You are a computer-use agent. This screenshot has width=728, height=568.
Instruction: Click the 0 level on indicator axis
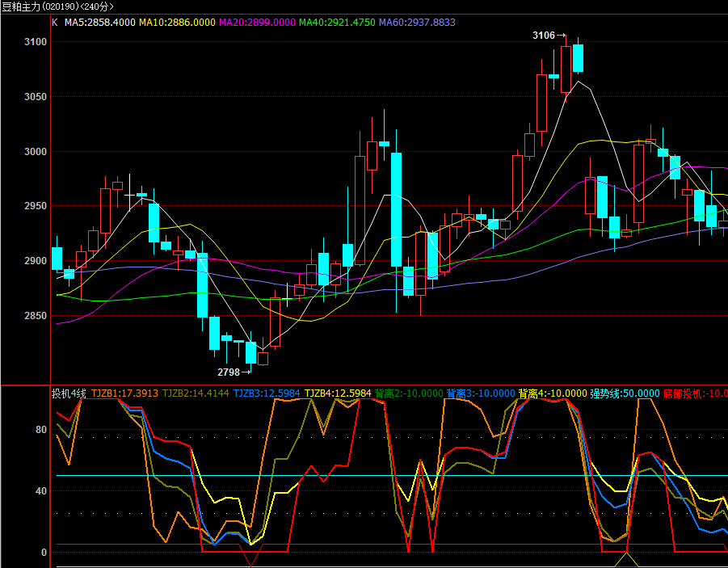click(44, 552)
